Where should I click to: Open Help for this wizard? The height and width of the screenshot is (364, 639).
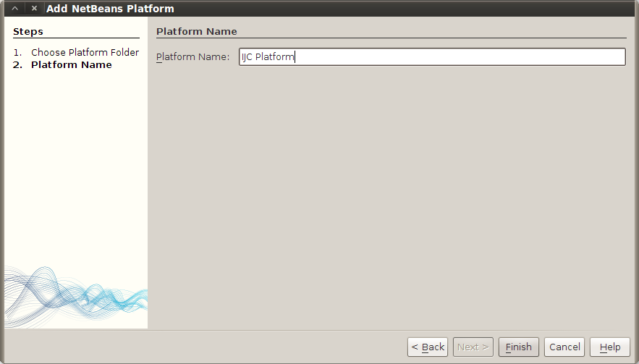point(610,347)
